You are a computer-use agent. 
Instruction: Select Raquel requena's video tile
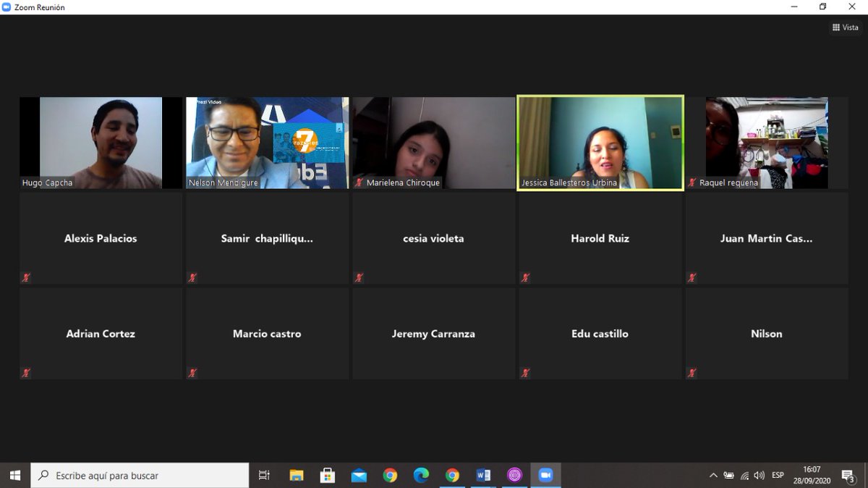coord(767,143)
